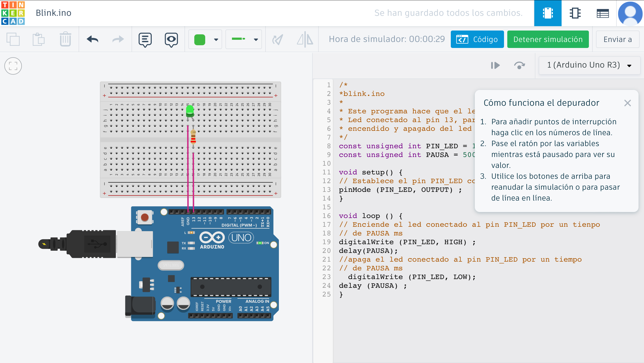Click the Enviar a button
This screenshot has width=644, height=363.
[617, 39]
